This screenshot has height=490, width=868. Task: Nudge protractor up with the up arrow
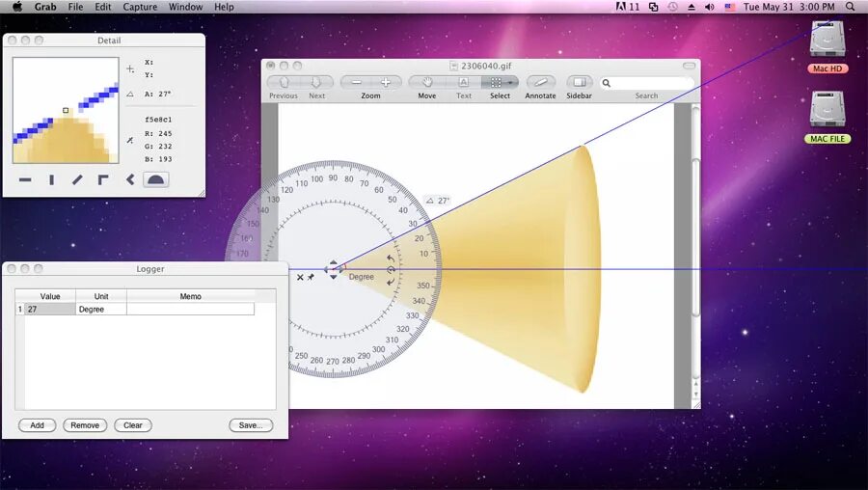point(334,262)
